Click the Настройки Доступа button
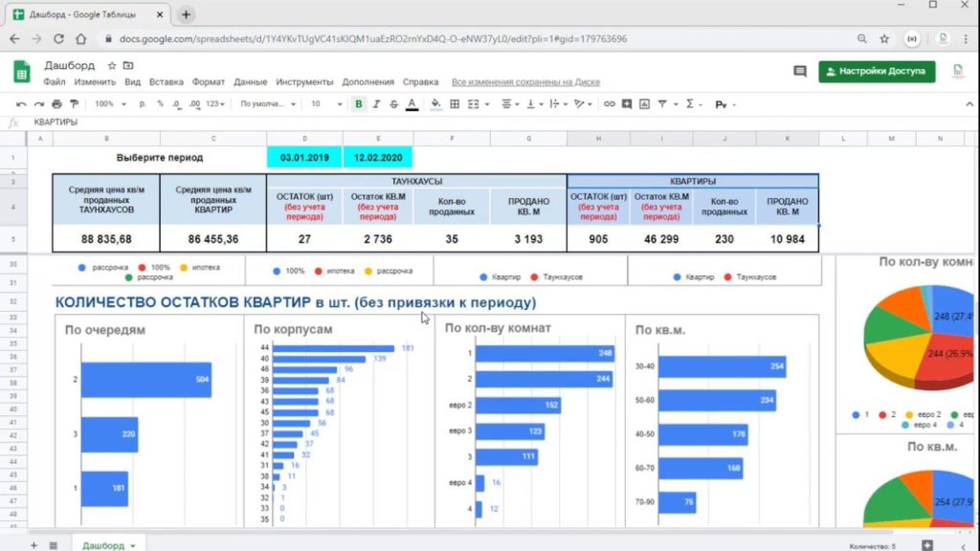 coord(877,71)
